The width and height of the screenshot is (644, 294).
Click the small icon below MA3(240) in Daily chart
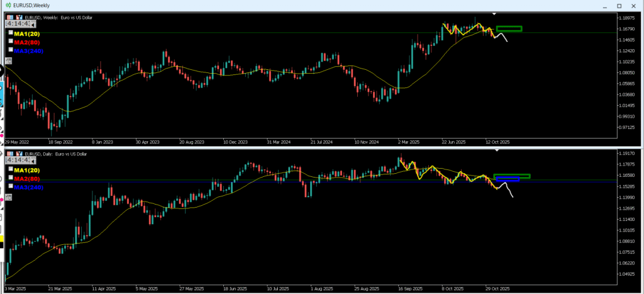pyautogui.click(x=9, y=198)
